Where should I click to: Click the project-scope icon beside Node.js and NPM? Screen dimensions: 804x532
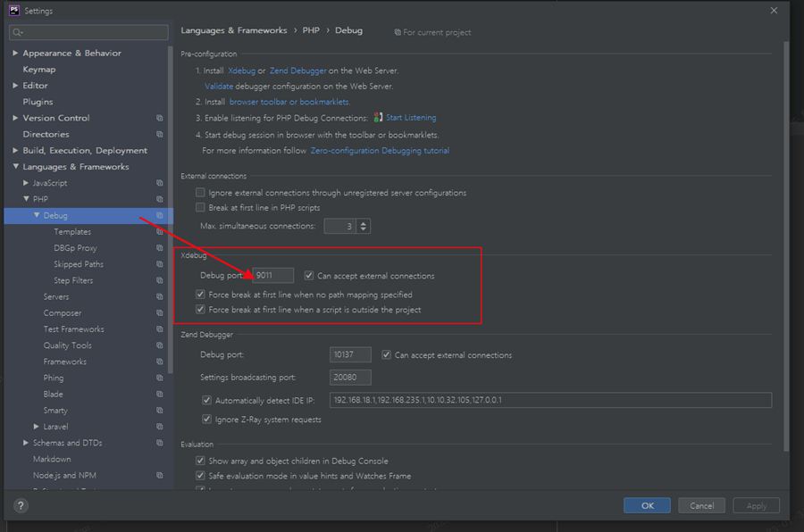(x=160, y=476)
